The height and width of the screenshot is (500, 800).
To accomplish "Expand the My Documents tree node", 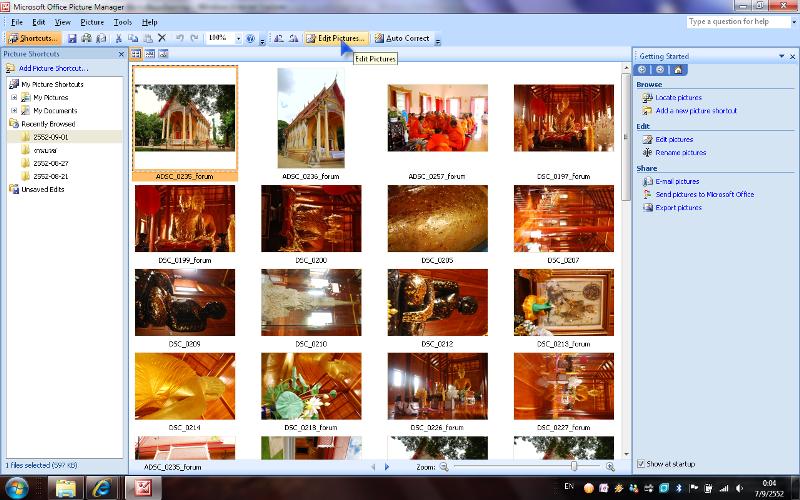I will [x=14, y=110].
